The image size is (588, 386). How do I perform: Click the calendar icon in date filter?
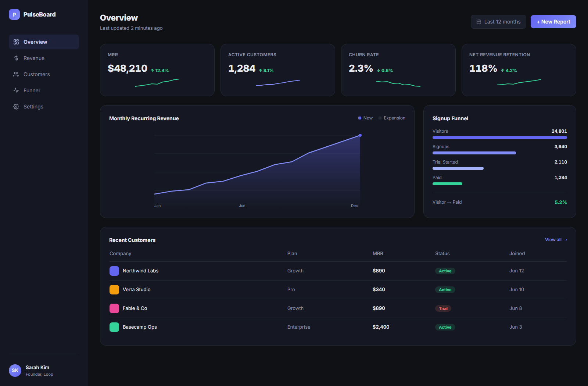coord(479,22)
